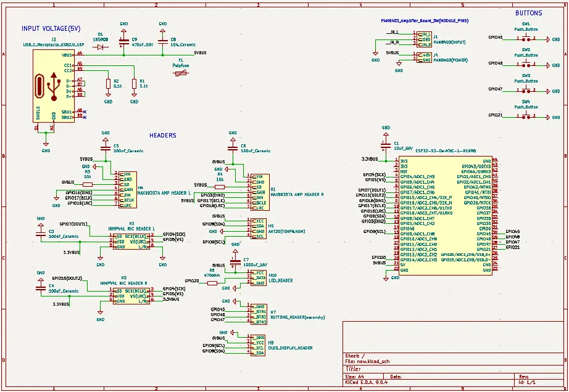Image resolution: width=569 pixels, height=392 pixels.
Task: Select resistor R1 5.1k
Action: [x=135, y=84]
